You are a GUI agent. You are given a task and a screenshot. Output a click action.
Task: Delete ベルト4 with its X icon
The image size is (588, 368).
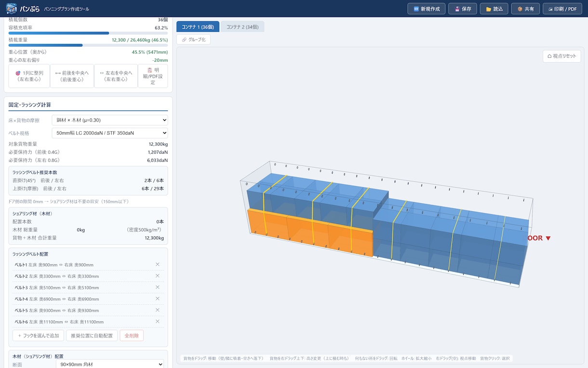click(x=158, y=299)
